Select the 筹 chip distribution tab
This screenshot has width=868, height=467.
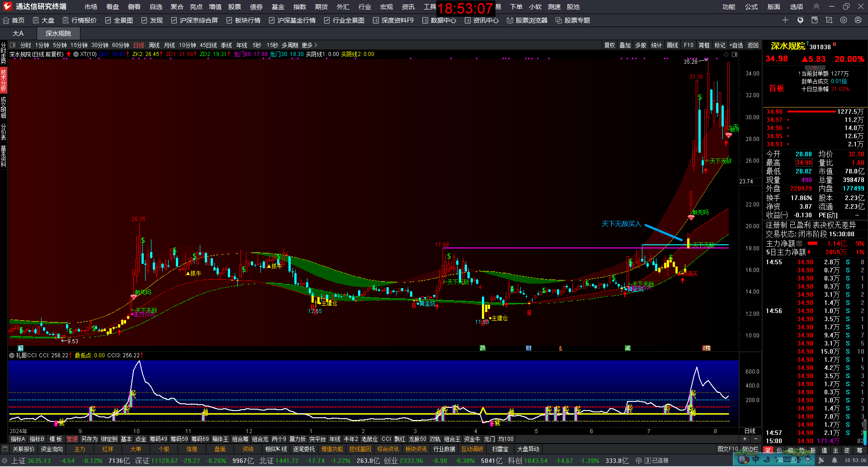click(x=859, y=450)
